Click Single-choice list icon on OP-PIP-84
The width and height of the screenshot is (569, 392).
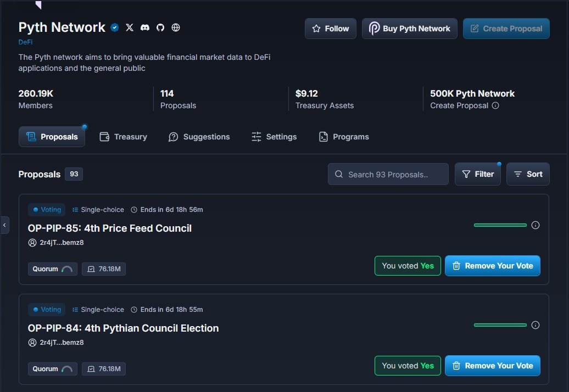coord(75,310)
